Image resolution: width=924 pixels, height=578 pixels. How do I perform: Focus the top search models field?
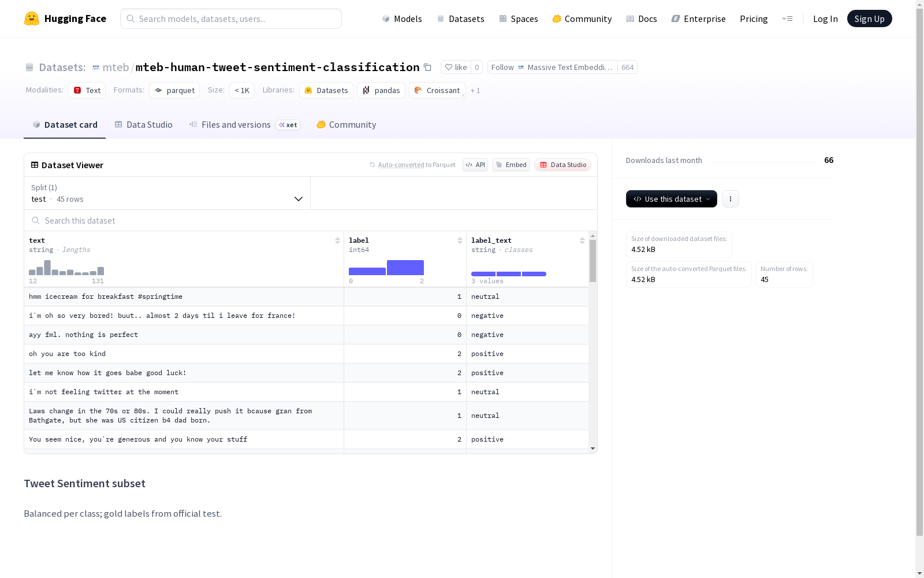(x=231, y=18)
